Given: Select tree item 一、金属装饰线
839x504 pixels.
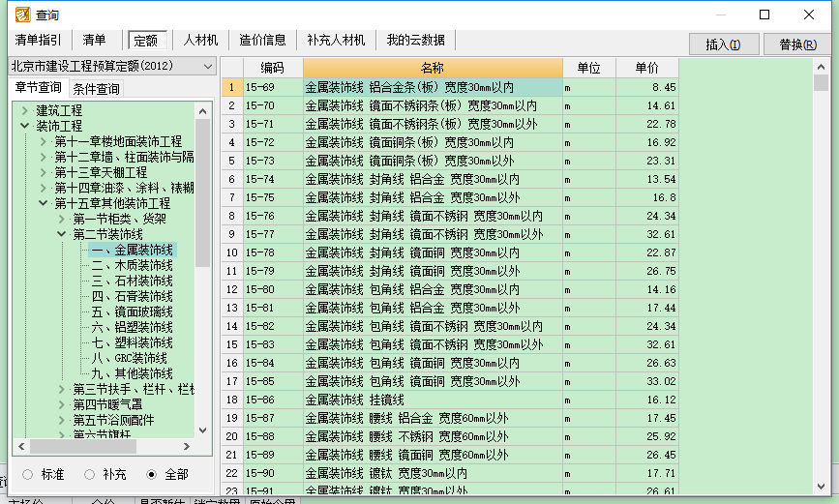Looking at the screenshot, I should pyautogui.click(x=133, y=250).
